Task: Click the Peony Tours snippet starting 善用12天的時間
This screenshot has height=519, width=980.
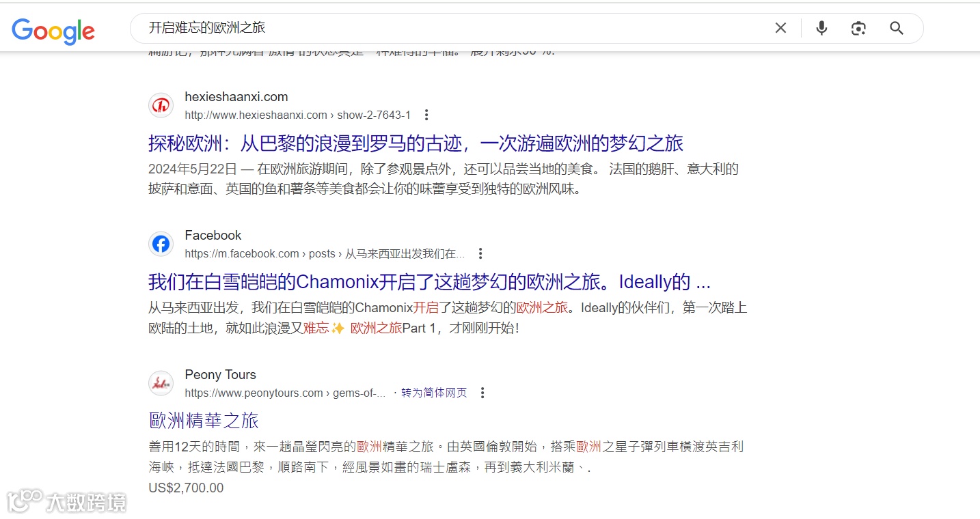Action: [x=446, y=457]
